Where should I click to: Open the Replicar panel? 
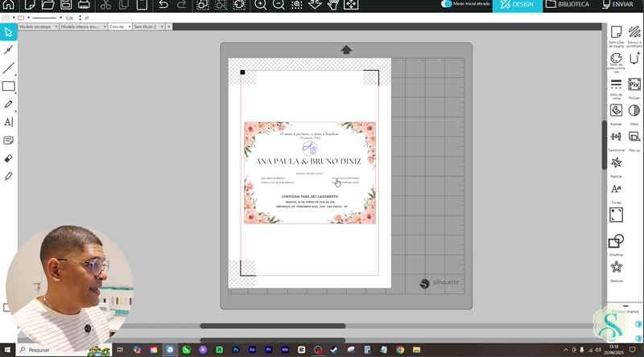616,167
